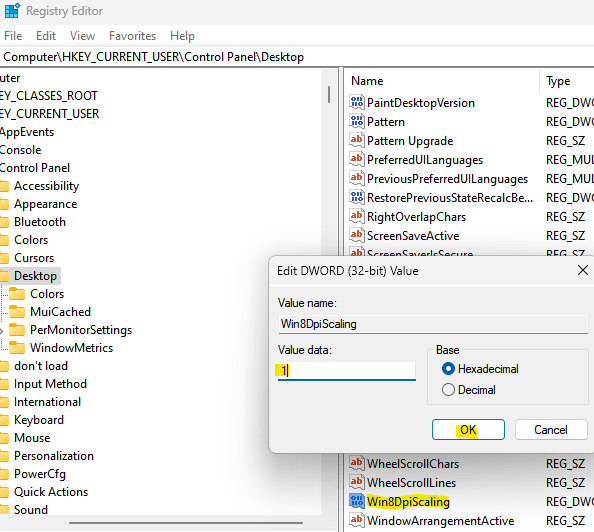Select the Appearance key
The height and width of the screenshot is (532, 594).
pos(45,204)
